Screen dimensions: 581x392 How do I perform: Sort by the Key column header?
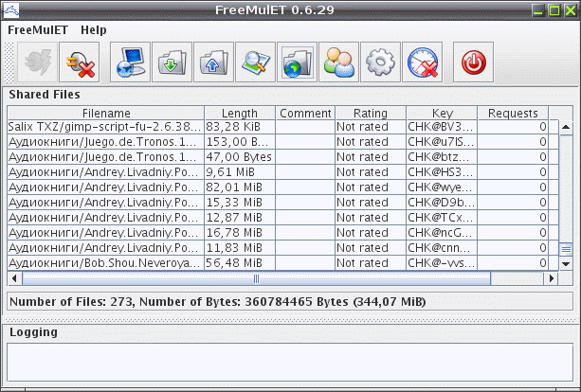(442, 113)
